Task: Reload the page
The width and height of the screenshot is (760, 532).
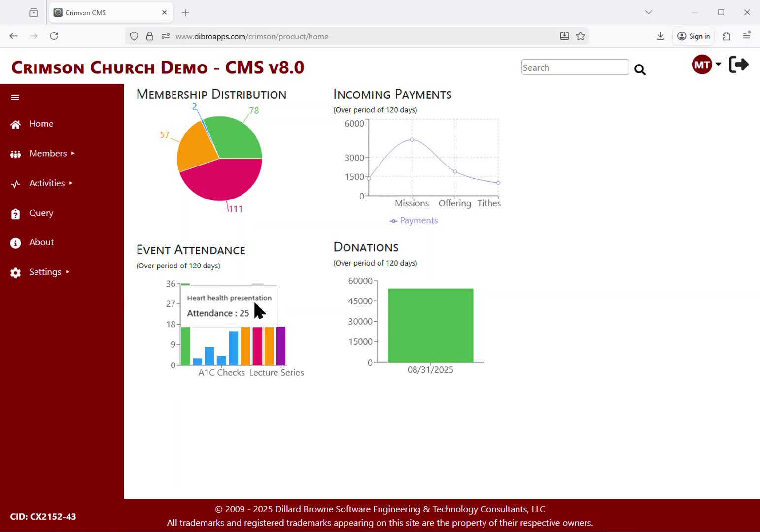Action: [x=54, y=36]
